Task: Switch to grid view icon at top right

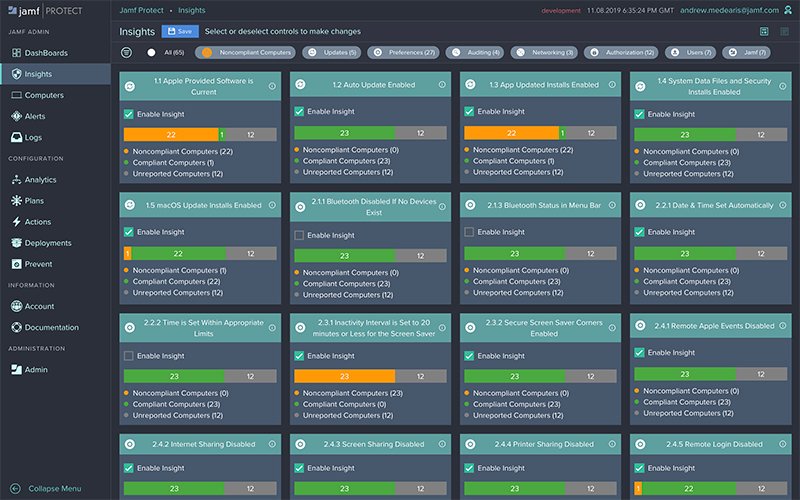Action: [765, 32]
